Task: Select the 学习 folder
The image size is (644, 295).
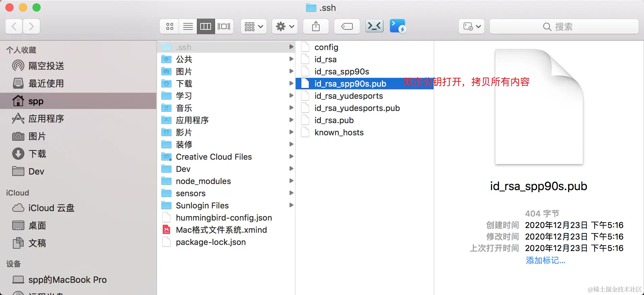Action: tap(226, 96)
